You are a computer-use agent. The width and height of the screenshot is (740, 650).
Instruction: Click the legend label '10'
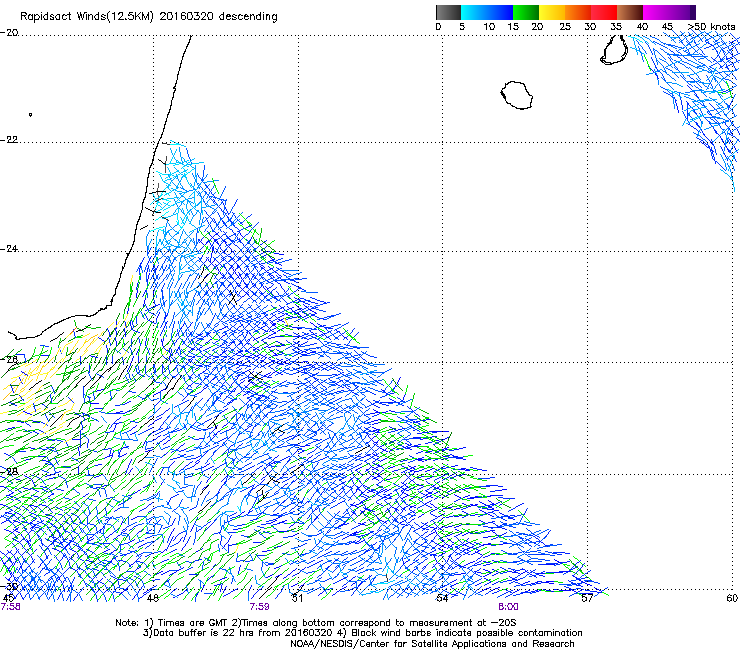[489, 27]
